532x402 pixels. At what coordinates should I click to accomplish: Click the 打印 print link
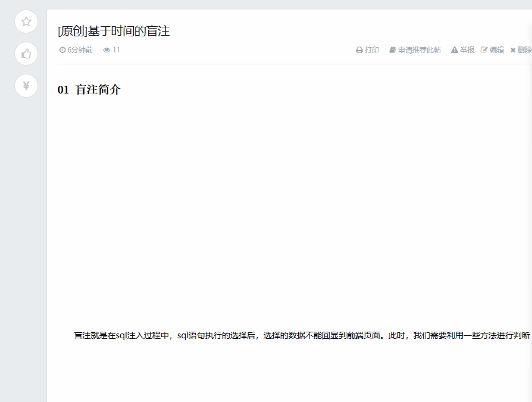pyautogui.click(x=367, y=50)
